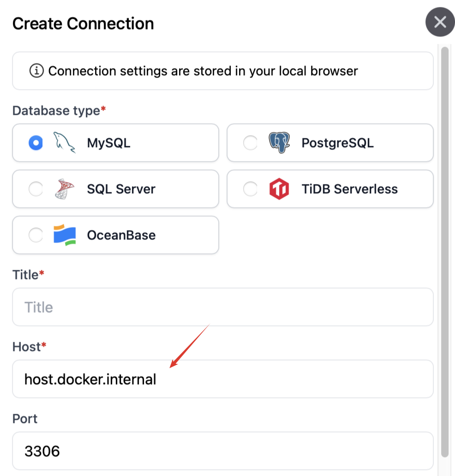Click the dialog's vertical scrollbar
The image size is (455, 476).
tap(445, 249)
